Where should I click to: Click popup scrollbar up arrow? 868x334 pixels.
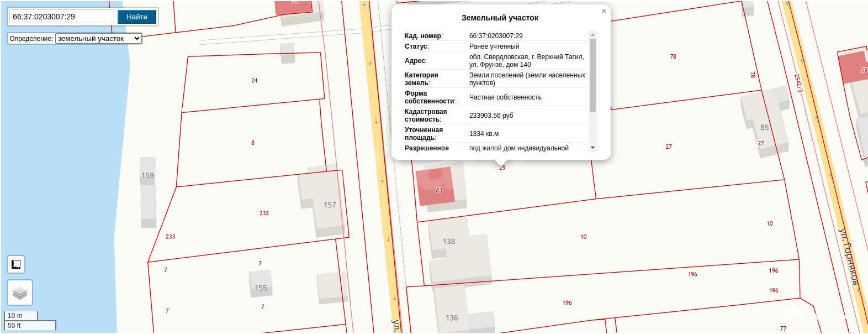click(x=593, y=35)
